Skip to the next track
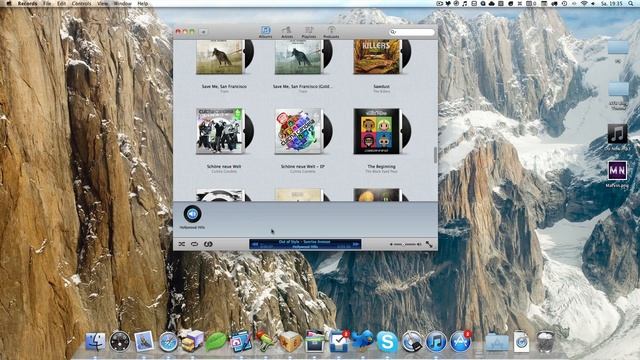 356,244
